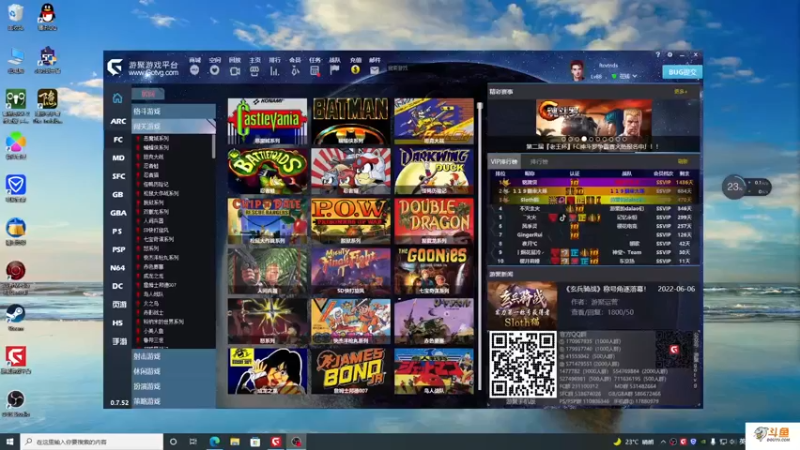Click the Windows taskbar search box
This screenshot has height=450, width=800.
point(92,441)
